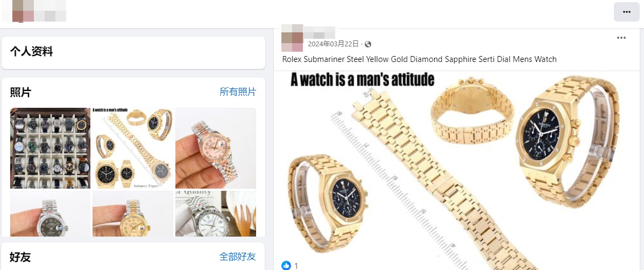Open the profile options three-dot button
This screenshot has height=270, width=644.
tap(626, 12)
